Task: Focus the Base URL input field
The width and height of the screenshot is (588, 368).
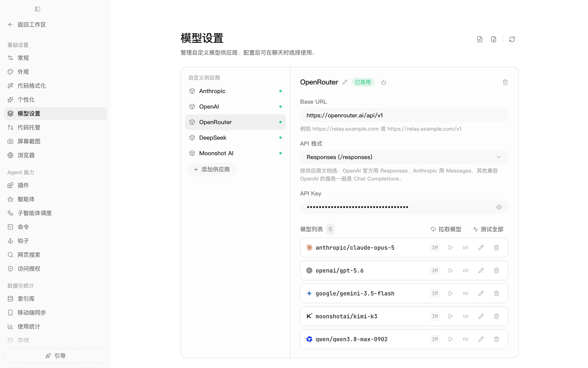Action: click(404, 115)
